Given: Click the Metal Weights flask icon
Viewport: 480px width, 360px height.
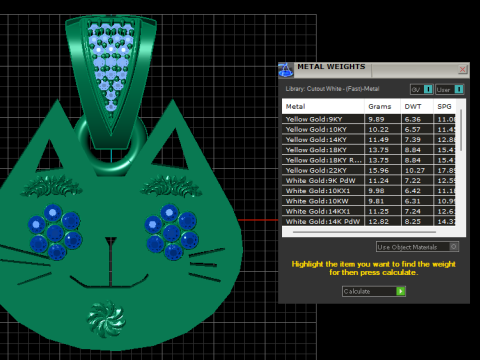Looking at the screenshot, I should (x=286, y=70).
